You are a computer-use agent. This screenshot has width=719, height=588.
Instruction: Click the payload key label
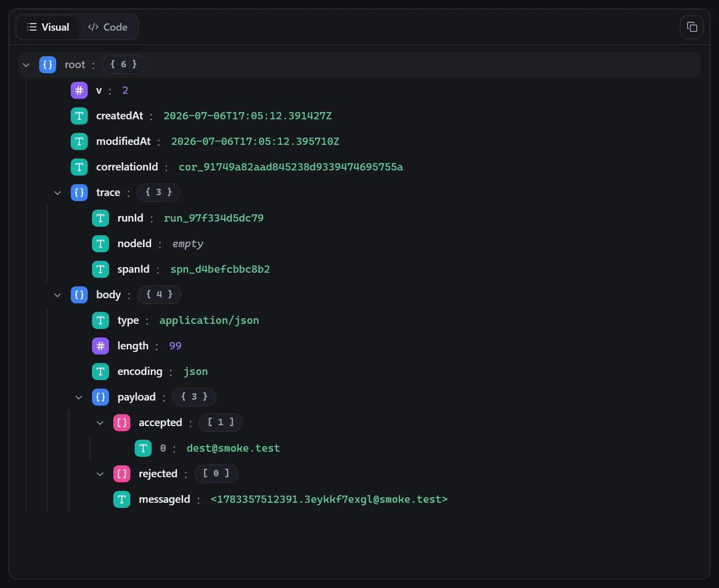pyautogui.click(x=137, y=397)
